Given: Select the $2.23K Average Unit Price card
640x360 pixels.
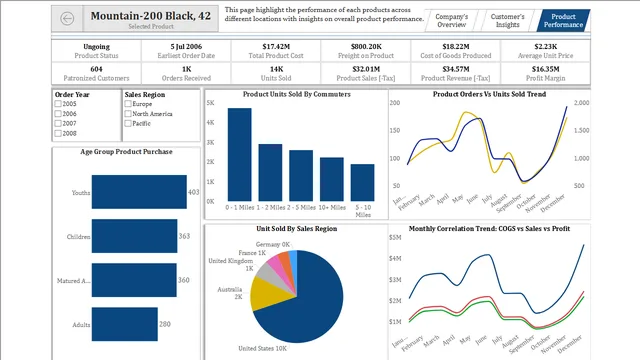Looking at the screenshot, I should click(545, 51).
